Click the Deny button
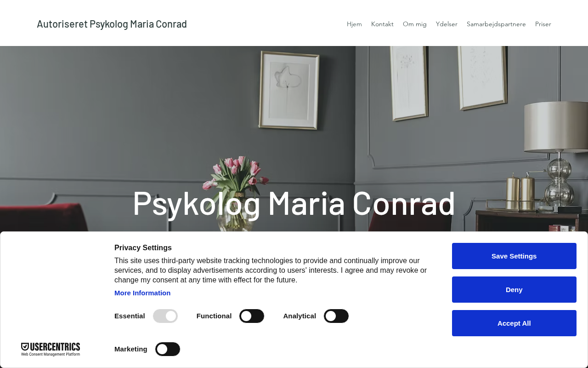Image resolution: width=588 pixels, height=368 pixels. tap(514, 289)
